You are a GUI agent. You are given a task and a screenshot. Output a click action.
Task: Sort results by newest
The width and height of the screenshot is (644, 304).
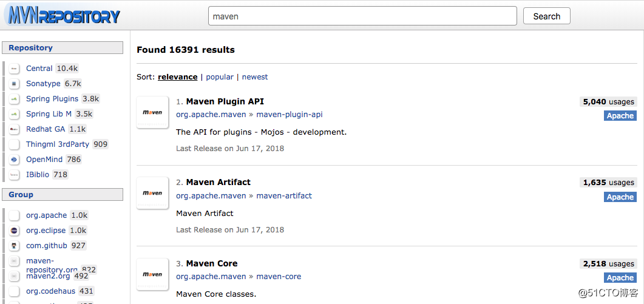pos(255,77)
